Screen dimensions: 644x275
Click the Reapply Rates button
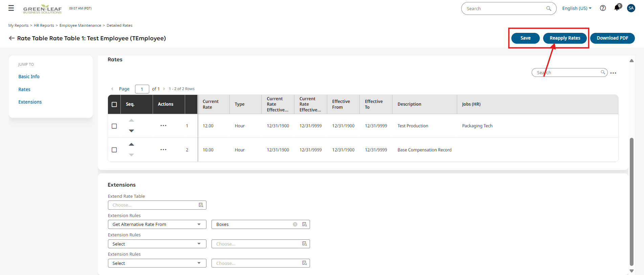point(565,38)
